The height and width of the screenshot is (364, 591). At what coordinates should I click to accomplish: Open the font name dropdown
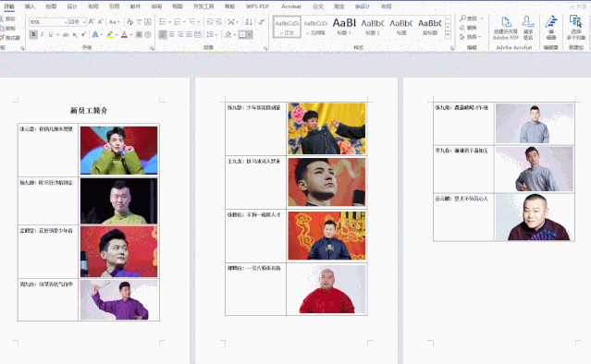66,22
